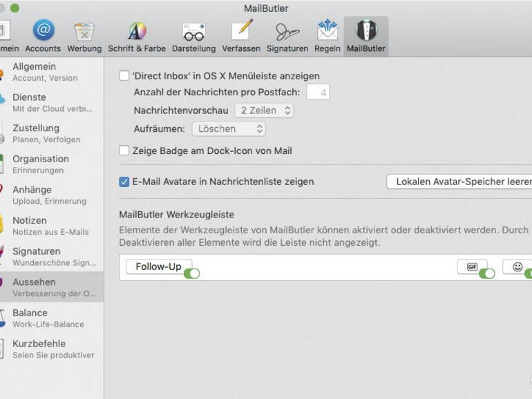532x399 pixels.
Task: Click Lokalen Avatar-Speicher leeren button
Action: click(x=459, y=182)
